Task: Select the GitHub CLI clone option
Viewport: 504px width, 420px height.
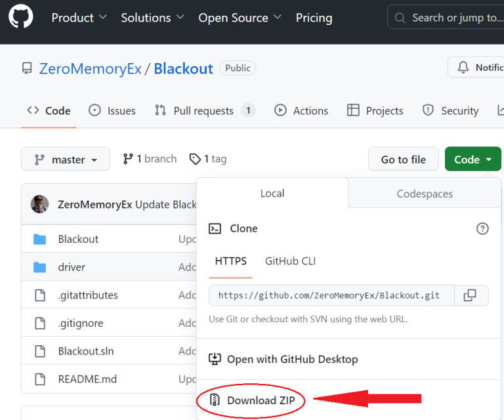Action: [290, 261]
